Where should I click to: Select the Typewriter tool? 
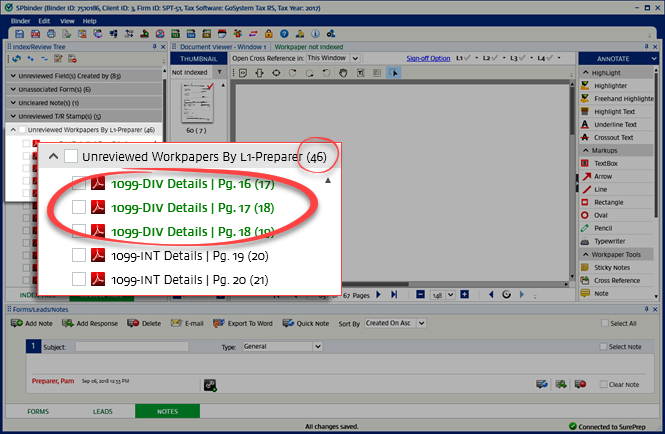[611, 241]
